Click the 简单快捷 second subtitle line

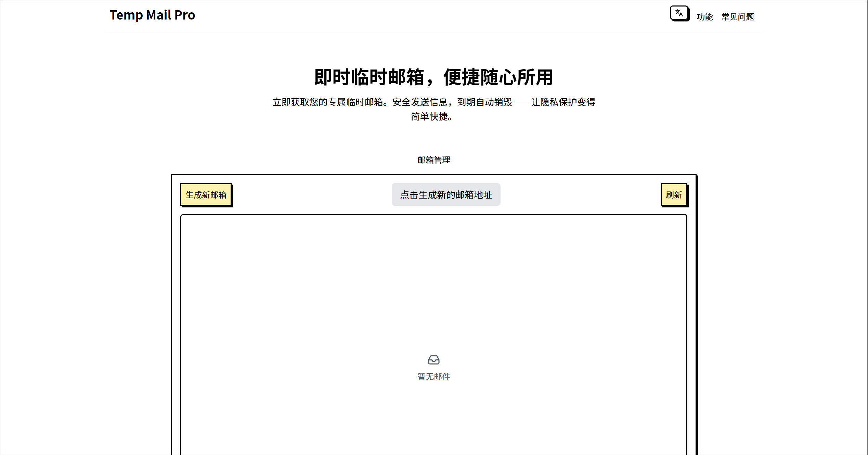(431, 117)
